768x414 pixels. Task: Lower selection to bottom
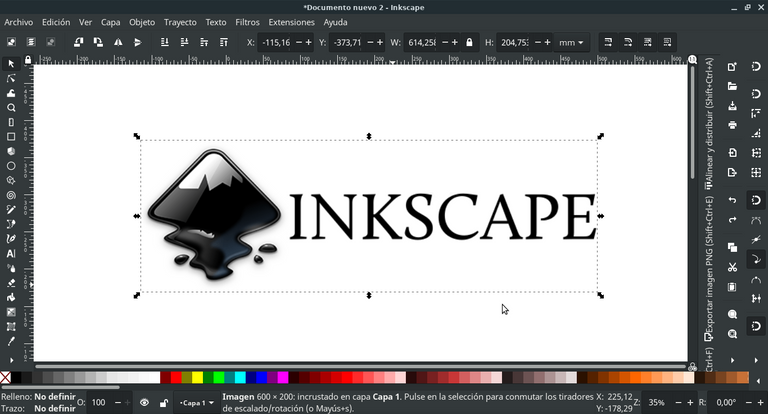(x=165, y=43)
